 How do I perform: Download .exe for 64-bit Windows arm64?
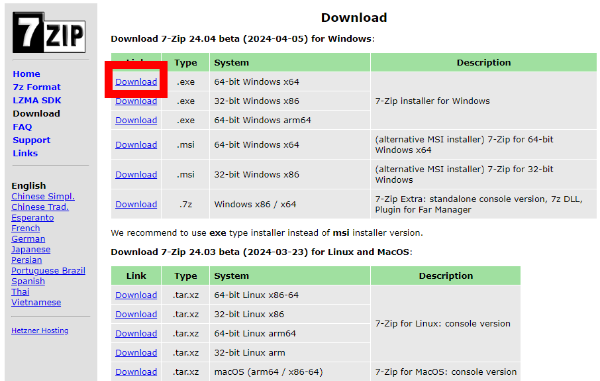[x=136, y=120]
